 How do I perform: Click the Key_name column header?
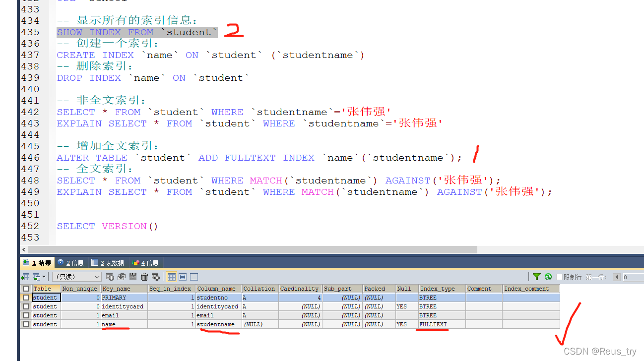pos(124,289)
